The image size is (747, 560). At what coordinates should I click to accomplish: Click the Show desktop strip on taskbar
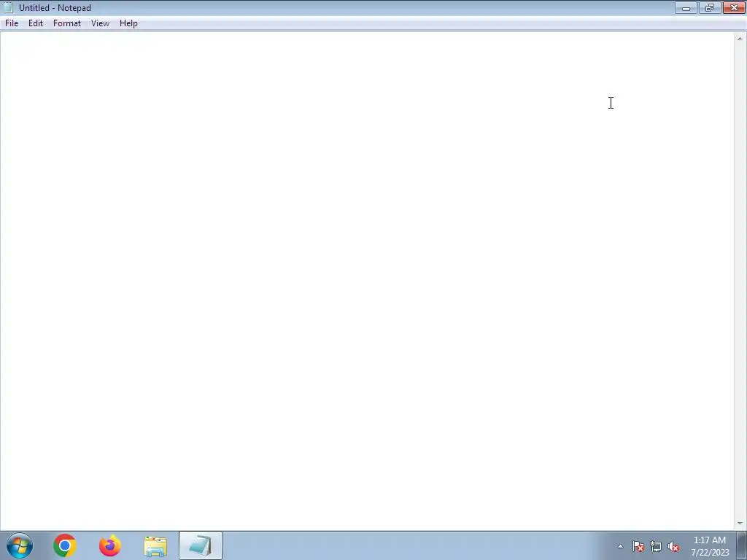[742, 545]
